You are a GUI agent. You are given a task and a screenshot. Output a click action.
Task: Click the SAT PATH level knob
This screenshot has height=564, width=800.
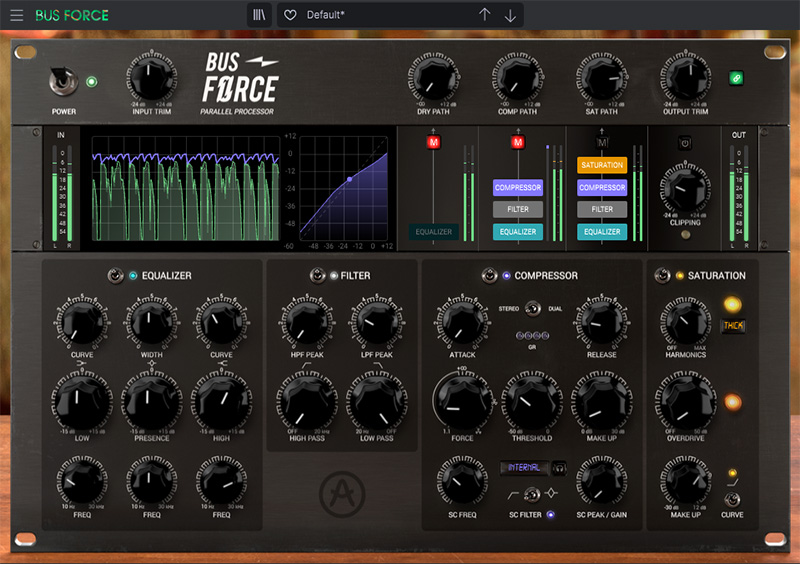(x=602, y=79)
